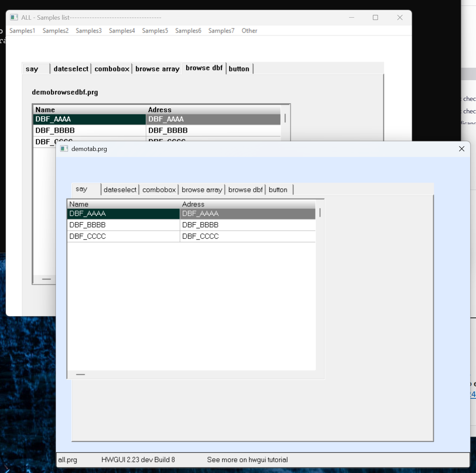The image size is (476, 473).
Task: Switch to dateselect tab in demotab.prg
Action: tap(120, 190)
